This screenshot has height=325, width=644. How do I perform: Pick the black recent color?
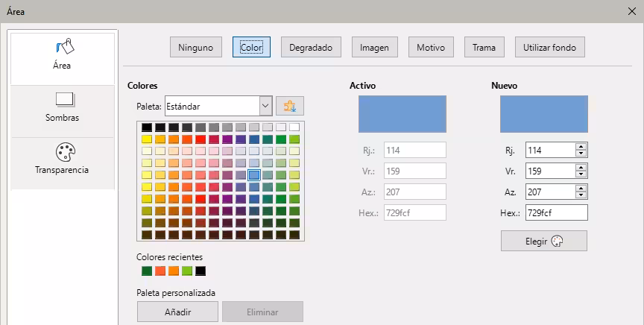coord(201,271)
